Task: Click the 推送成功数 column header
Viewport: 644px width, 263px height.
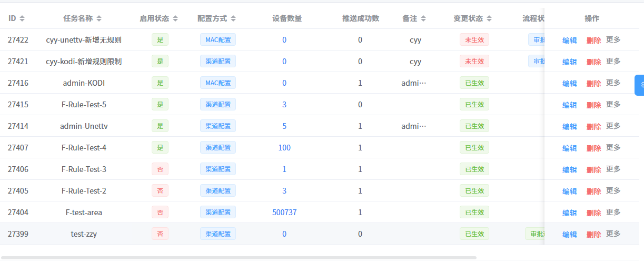Action: click(361, 18)
